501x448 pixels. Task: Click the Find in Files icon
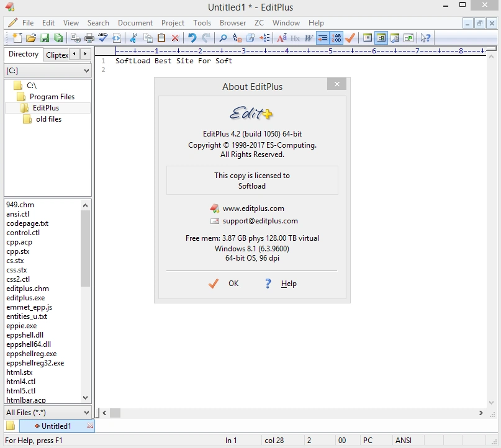(251, 38)
